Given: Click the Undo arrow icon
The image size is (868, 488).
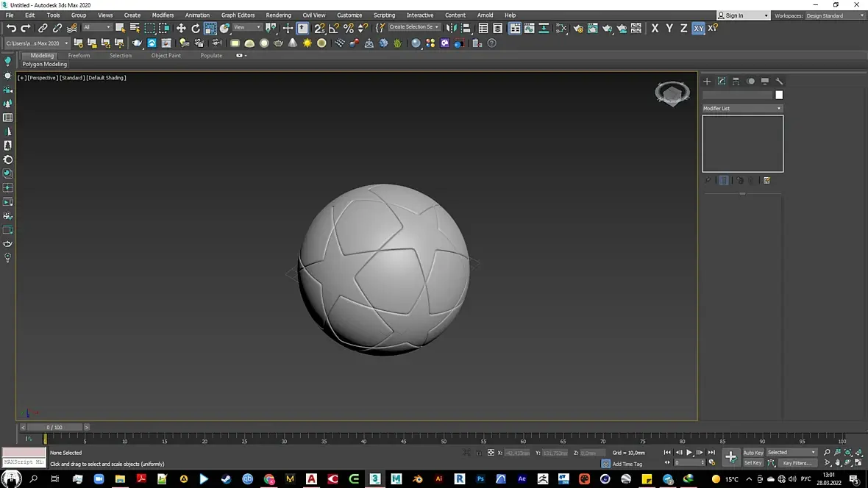Looking at the screenshot, I should pos(11,28).
